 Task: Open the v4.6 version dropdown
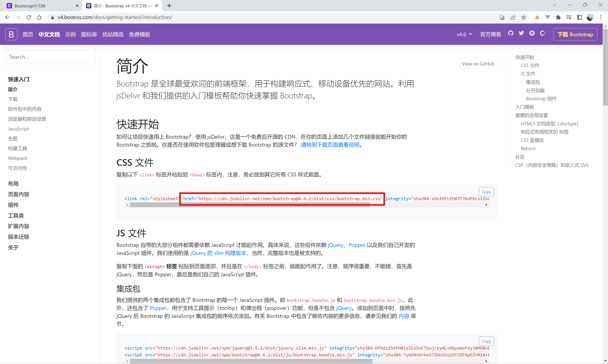pyautogui.click(x=463, y=34)
